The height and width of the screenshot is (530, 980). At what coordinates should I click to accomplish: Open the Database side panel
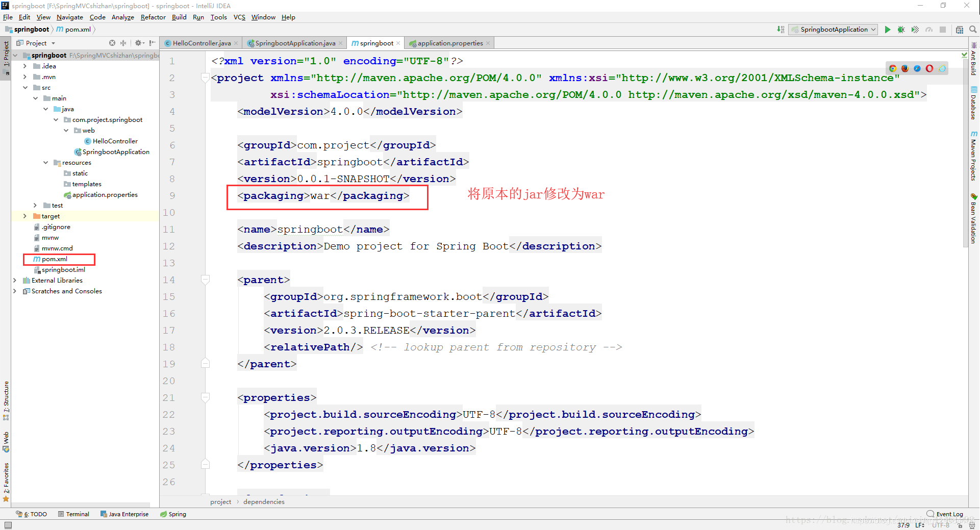coord(974,103)
